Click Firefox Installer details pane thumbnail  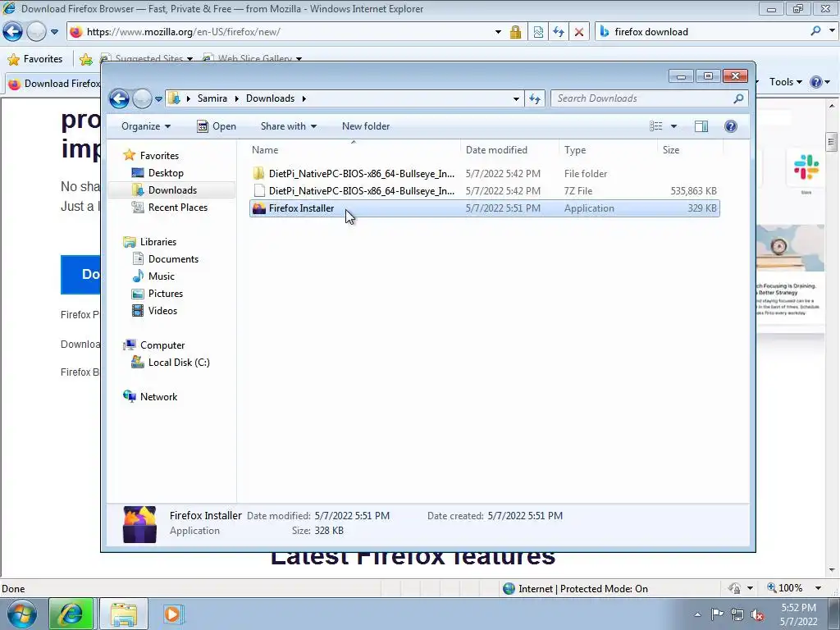pyautogui.click(x=139, y=524)
